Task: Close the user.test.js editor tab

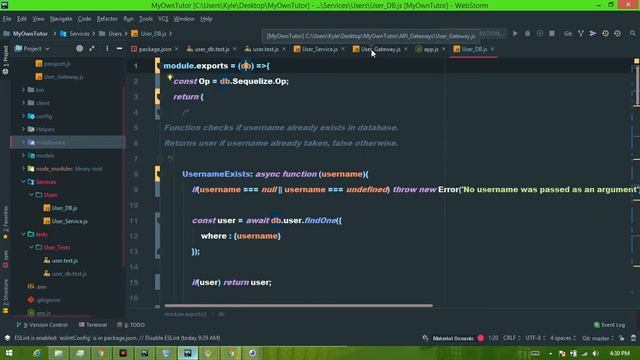Action: pos(284,49)
